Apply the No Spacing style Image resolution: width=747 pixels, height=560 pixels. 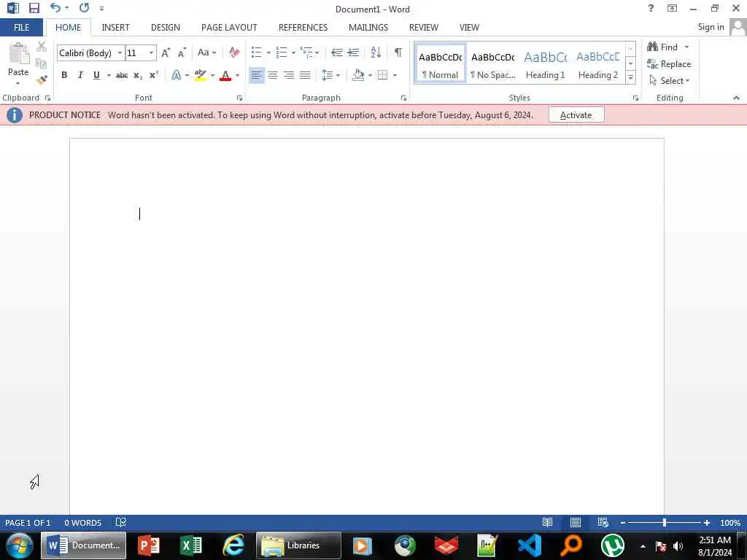click(x=493, y=64)
